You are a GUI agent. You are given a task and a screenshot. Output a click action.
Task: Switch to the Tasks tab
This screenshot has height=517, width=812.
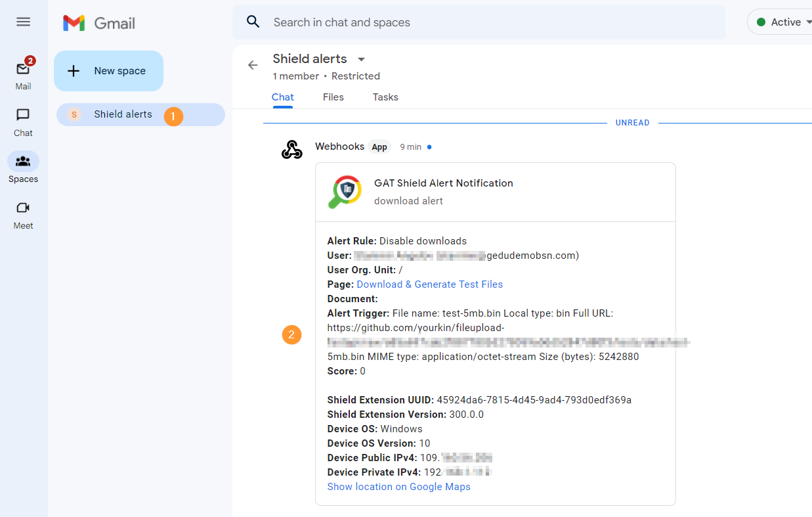[385, 97]
